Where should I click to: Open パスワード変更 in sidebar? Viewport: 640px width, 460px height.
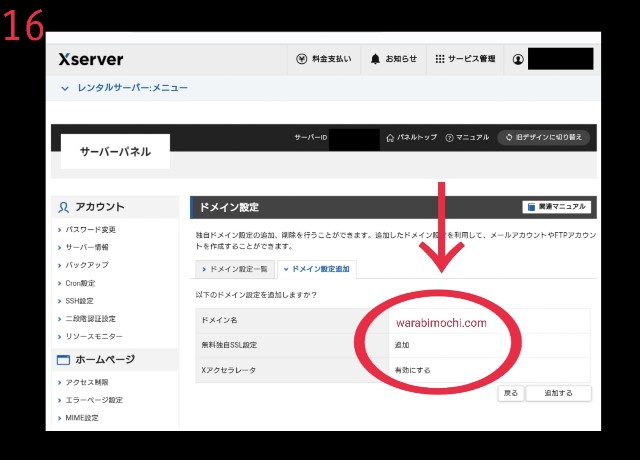click(91, 230)
